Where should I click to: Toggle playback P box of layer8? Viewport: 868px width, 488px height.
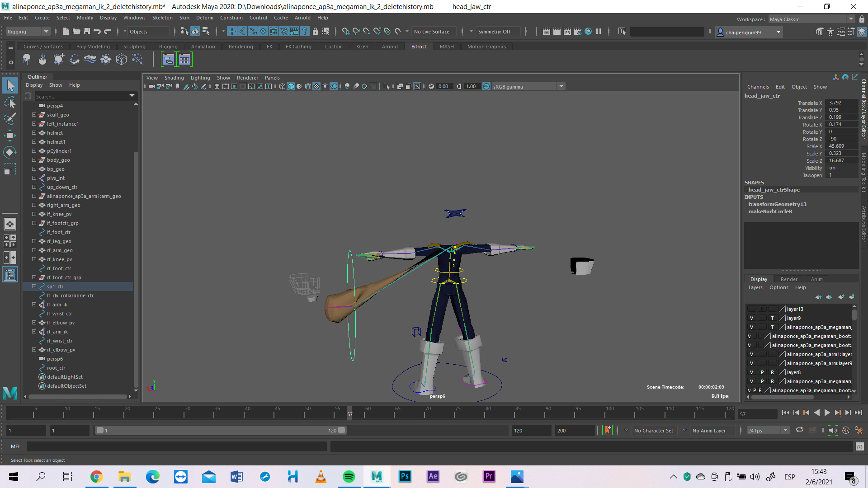click(x=762, y=372)
